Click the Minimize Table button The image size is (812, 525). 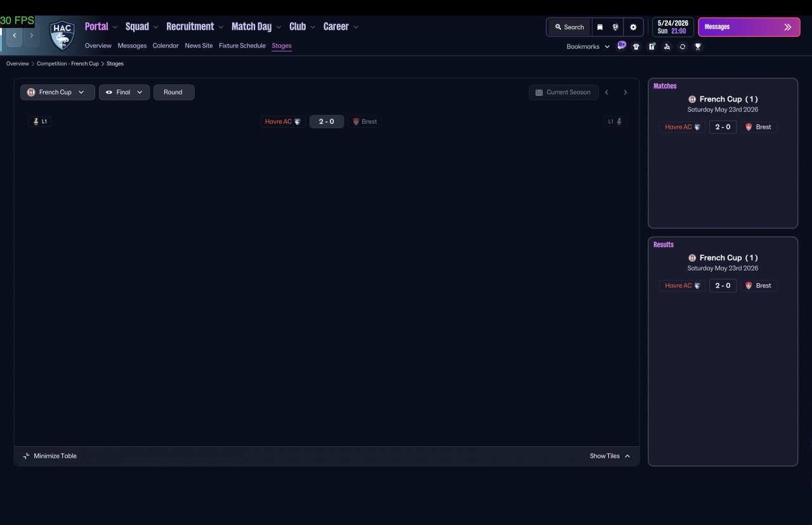[x=49, y=456]
